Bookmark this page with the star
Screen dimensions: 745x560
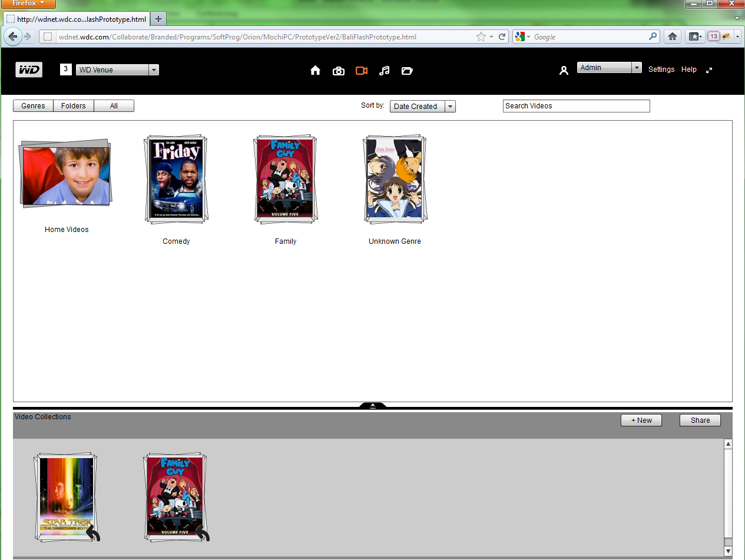click(481, 37)
